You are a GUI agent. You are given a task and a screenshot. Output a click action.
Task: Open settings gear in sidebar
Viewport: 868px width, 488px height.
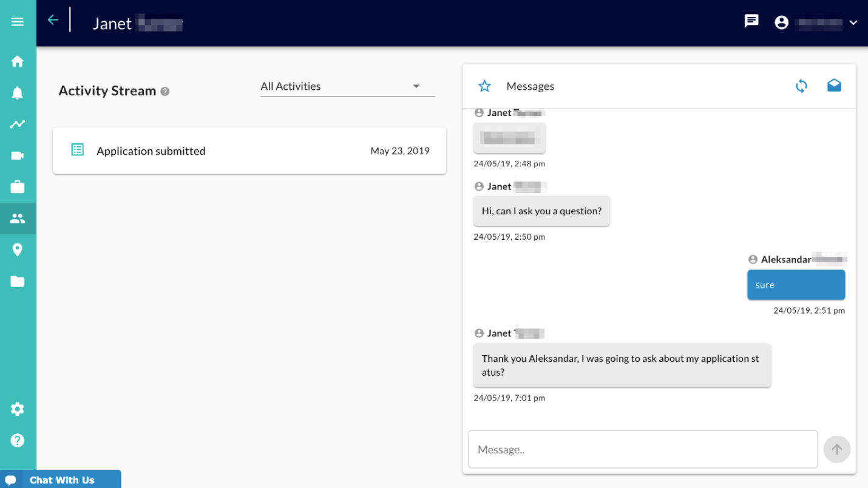[18, 409]
